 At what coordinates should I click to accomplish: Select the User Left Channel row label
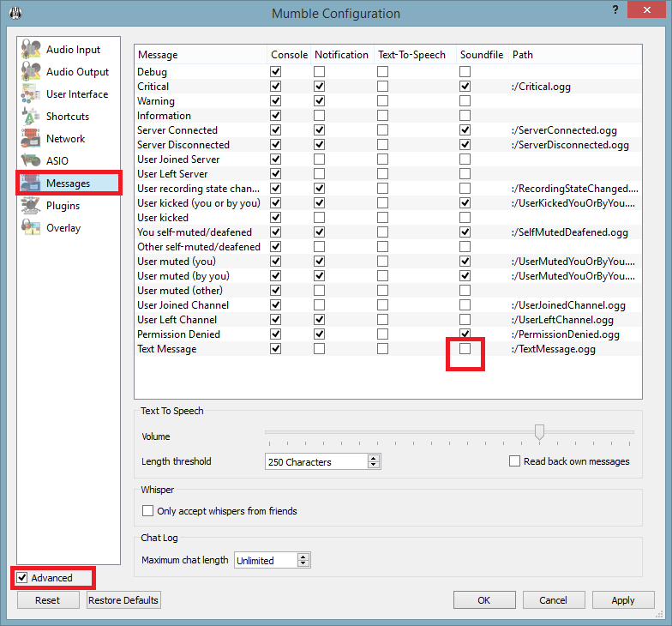177,319
